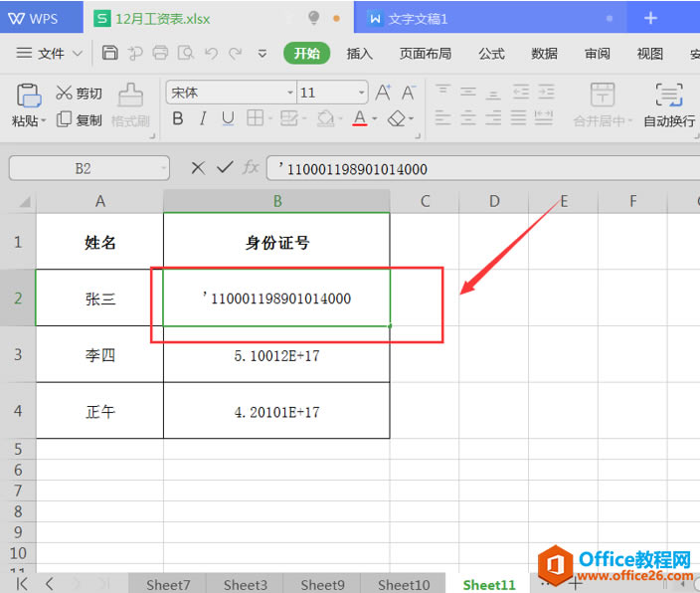Click the Justify alignment icon

pos(518,117)
